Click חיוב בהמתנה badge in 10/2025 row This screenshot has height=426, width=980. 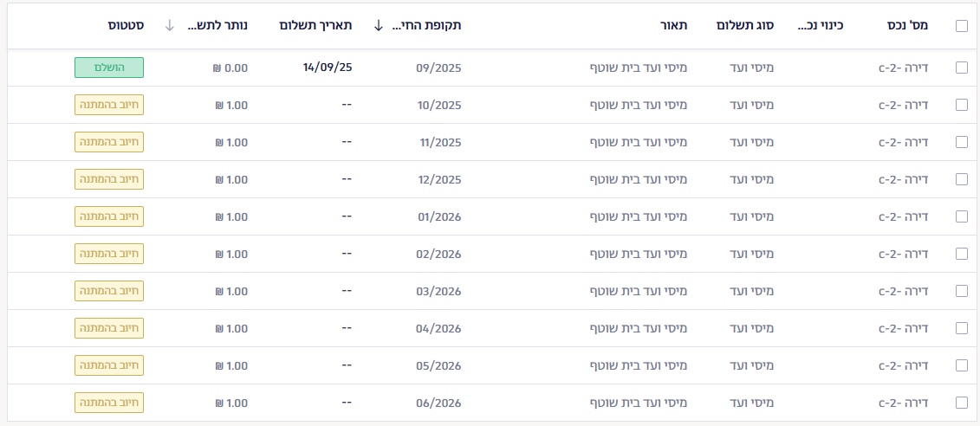(109, 105)
